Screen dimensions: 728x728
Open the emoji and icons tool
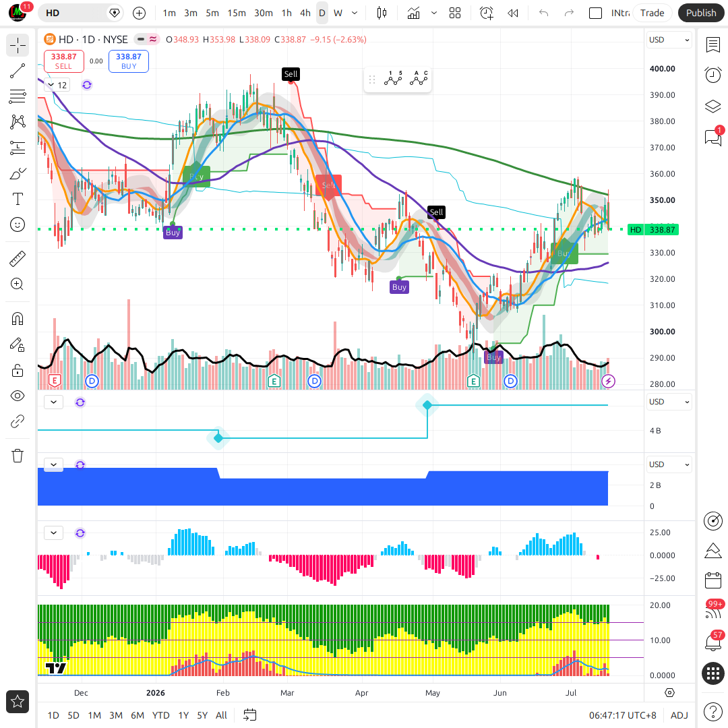(x=18, y=224)
